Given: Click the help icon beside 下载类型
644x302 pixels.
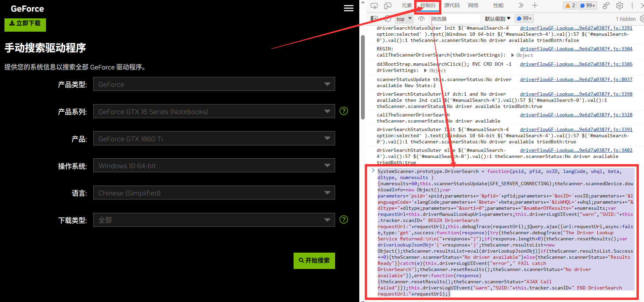Looking at the screenshot, I should (344, 220).
